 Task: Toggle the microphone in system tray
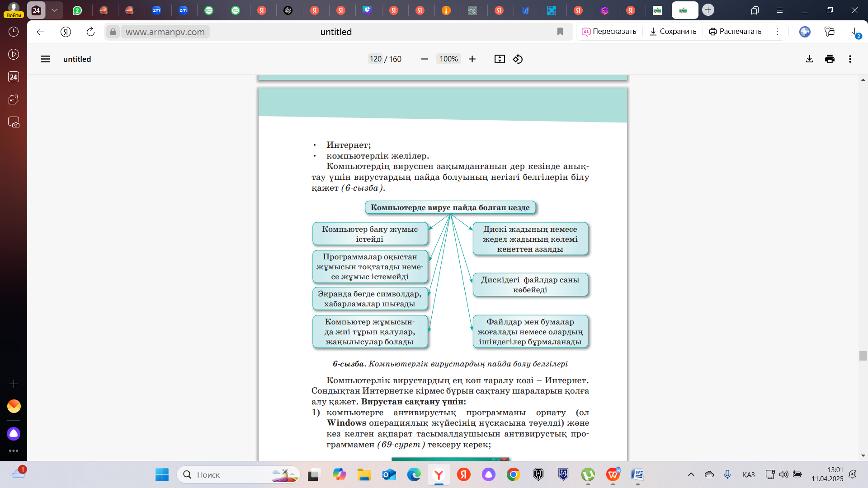coord(727,474)
